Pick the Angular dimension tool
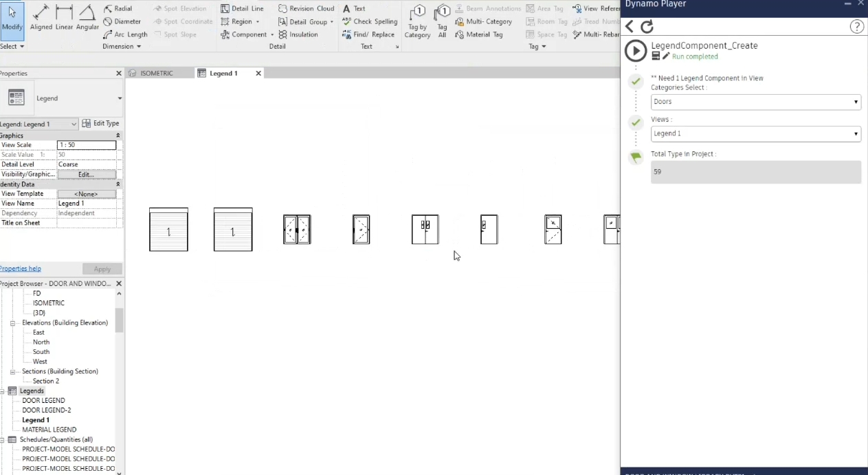The width and height of the screenshot is (868, 475). (x=87, y=18)
